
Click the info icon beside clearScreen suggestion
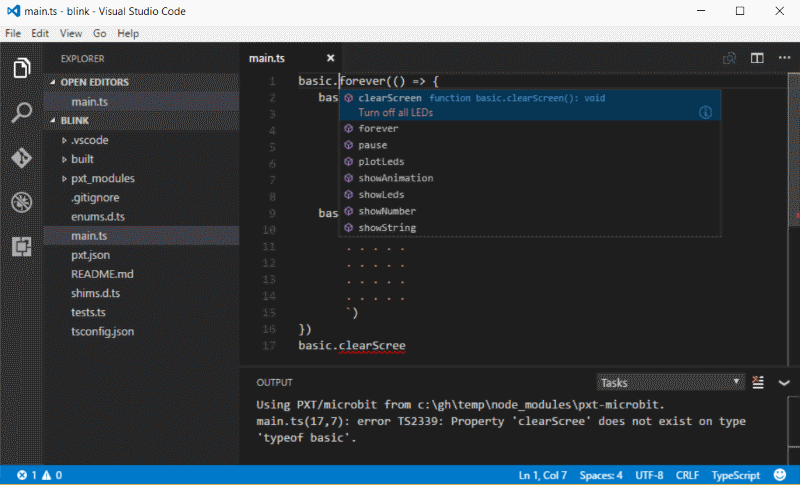click(x=705, y=113)
